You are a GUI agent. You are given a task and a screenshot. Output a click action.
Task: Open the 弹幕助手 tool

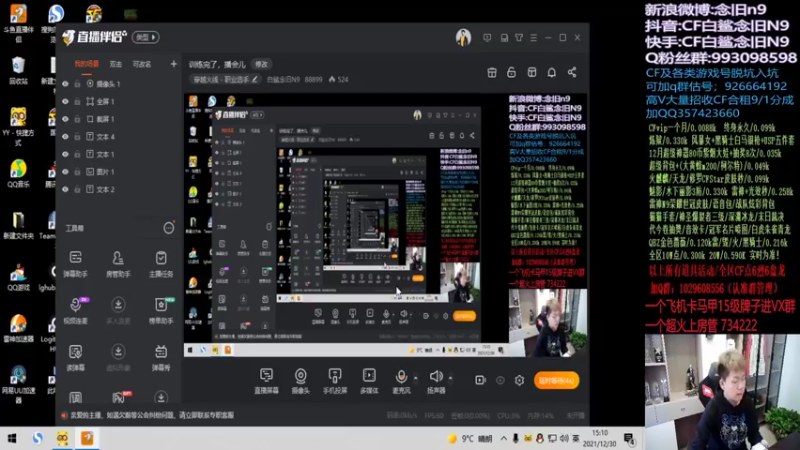tap(76, 263)
